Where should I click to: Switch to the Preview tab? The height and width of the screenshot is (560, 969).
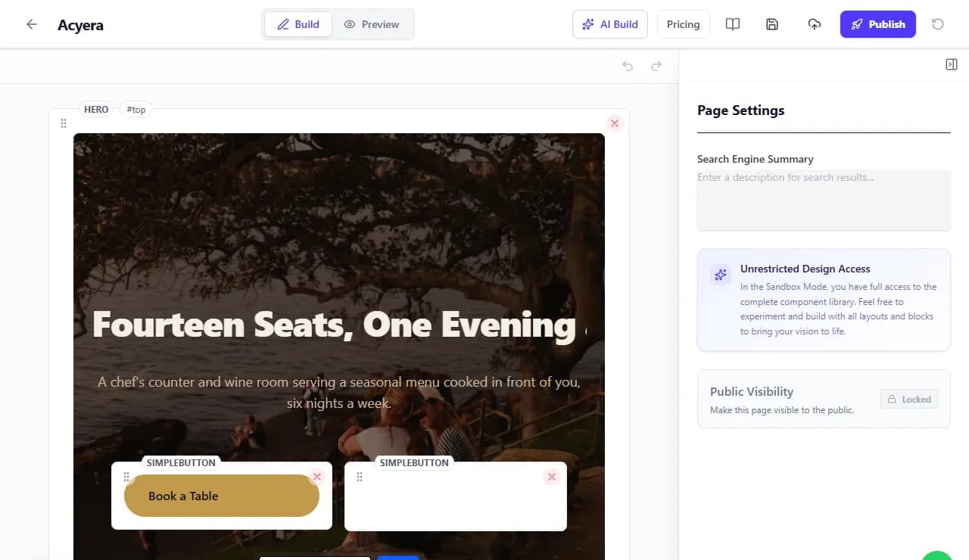point(372,24)
